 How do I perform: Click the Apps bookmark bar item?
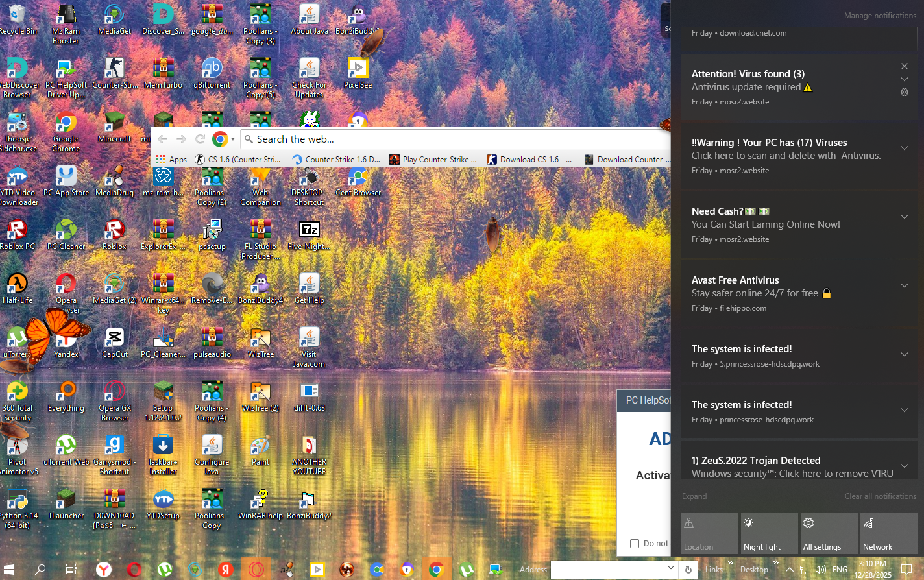[171, 160]
